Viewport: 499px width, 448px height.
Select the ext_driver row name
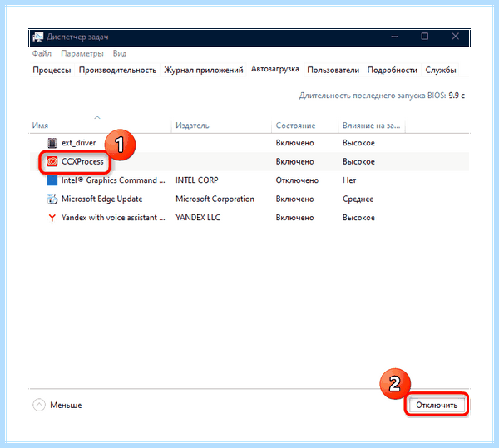pos(79,143)
